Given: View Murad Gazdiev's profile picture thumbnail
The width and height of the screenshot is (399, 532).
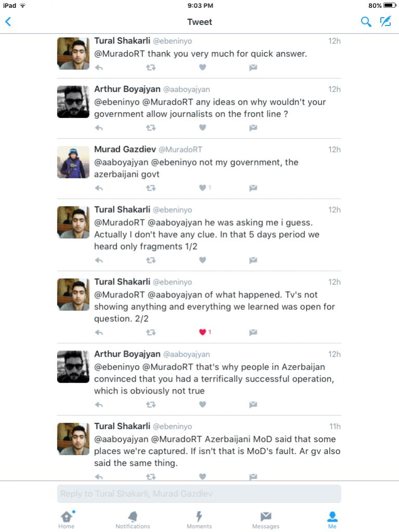Looking at the screenshot, I should 73,162.
